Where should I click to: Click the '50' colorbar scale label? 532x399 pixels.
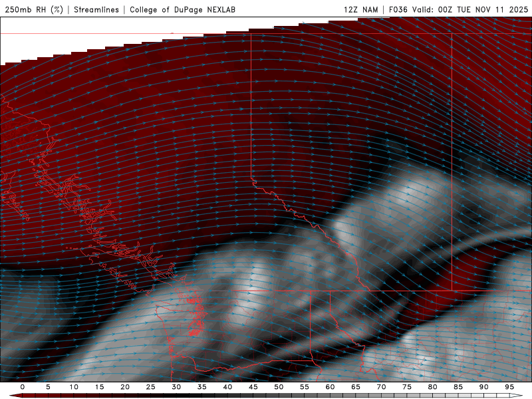279,387
